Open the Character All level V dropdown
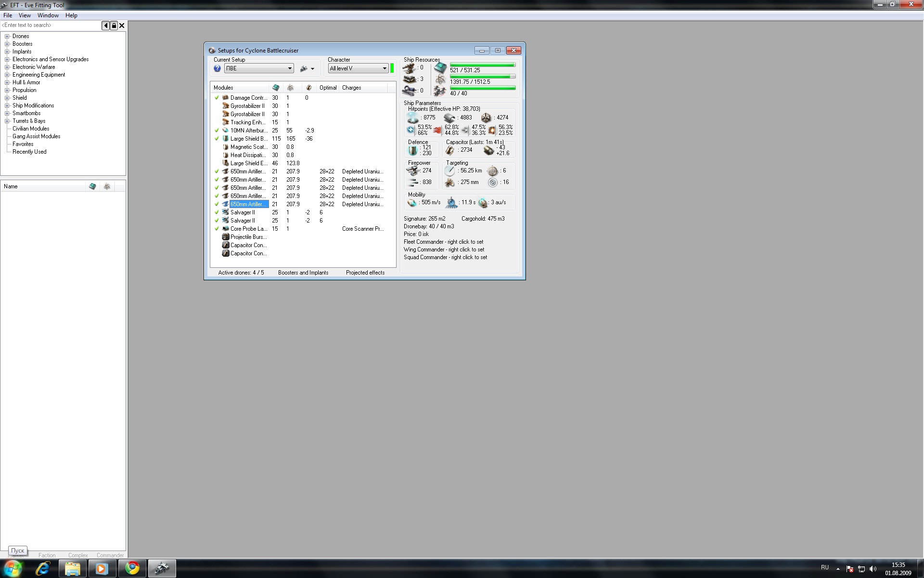924x578 pixels. point(358,68)
